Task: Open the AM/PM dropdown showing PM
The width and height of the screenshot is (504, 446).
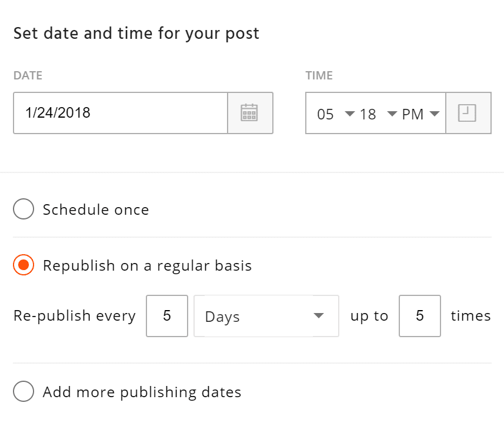Action: [420, 114]
